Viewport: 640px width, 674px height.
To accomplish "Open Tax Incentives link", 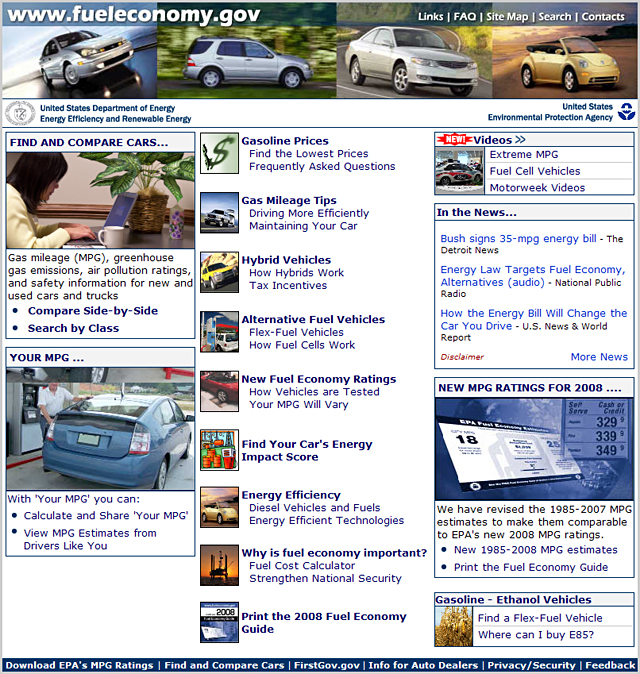I will point(288,285).
